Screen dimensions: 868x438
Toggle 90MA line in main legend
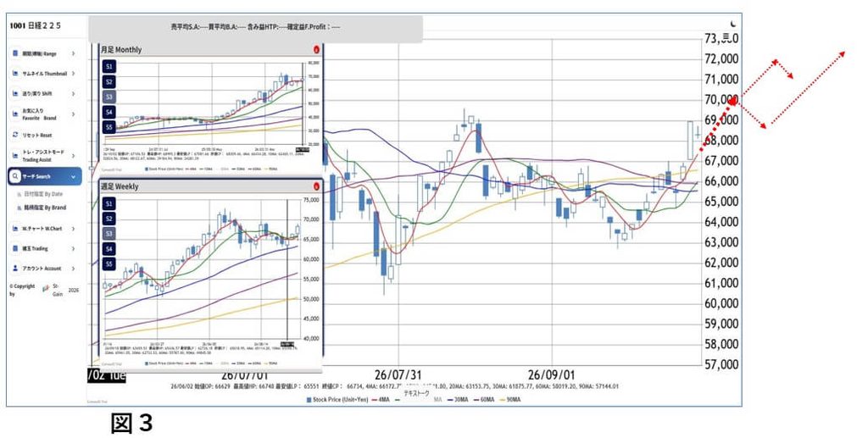tap(510, 399)
